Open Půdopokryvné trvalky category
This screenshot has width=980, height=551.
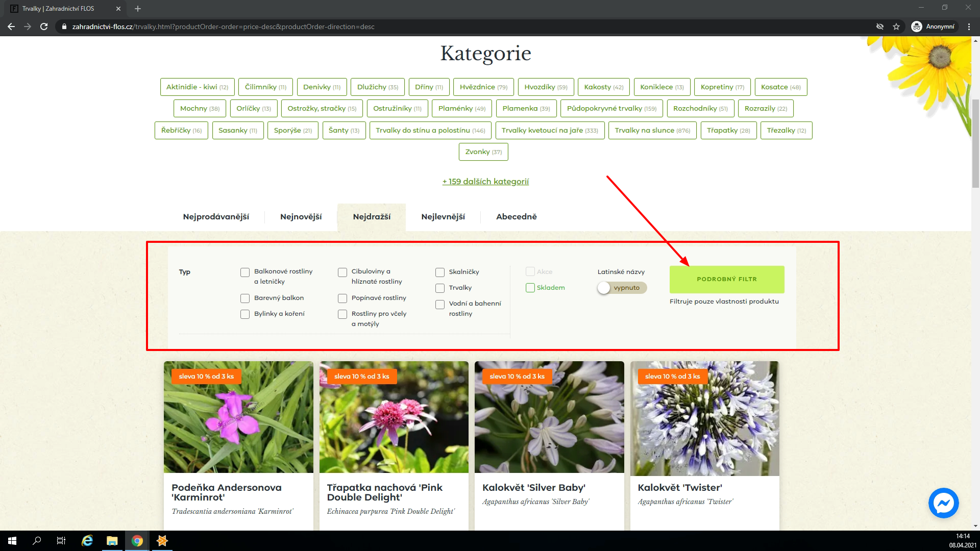tap(611, 108)
